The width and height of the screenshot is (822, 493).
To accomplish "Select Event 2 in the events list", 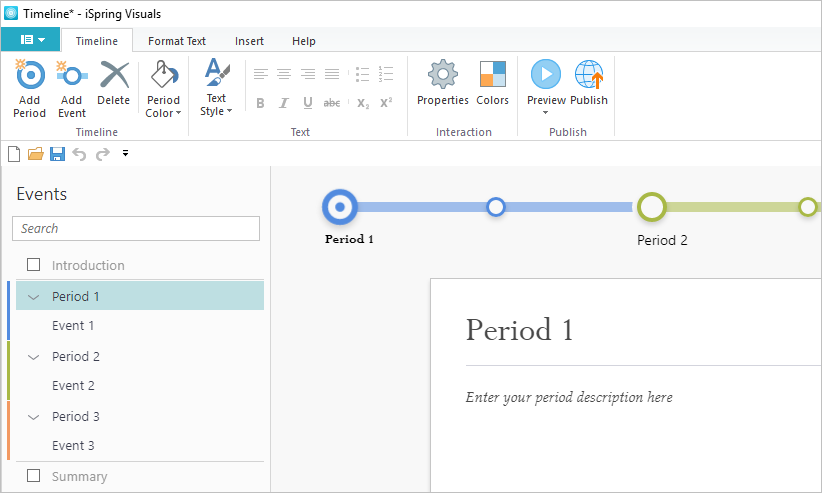I will click(x=74, y=386).
